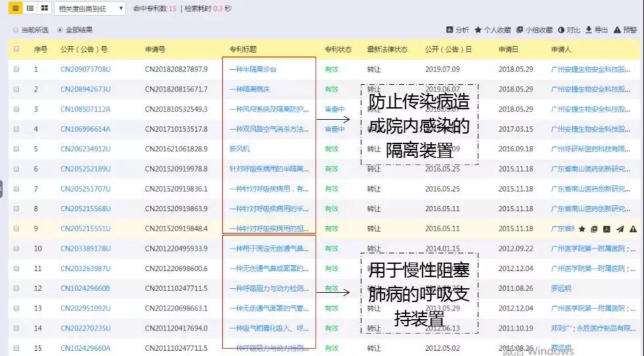Click 审查中 status in row 3
644x356 pixels.
(x=334, y=109)
